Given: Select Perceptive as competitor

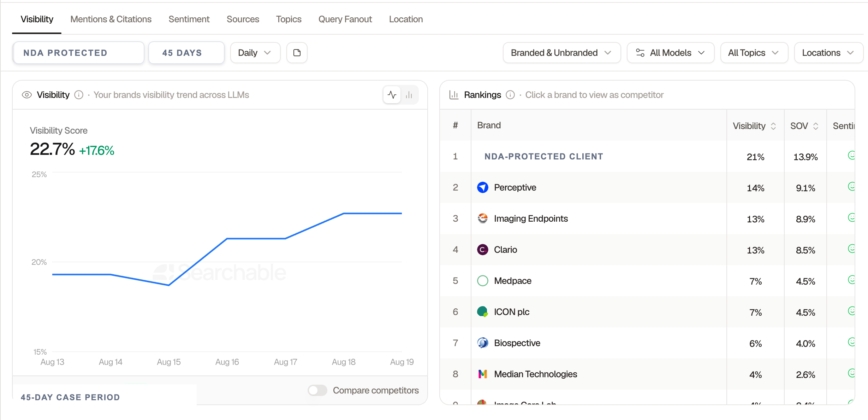Looking at the screenshot, I should pyautogui.click(x=515, y=187).
